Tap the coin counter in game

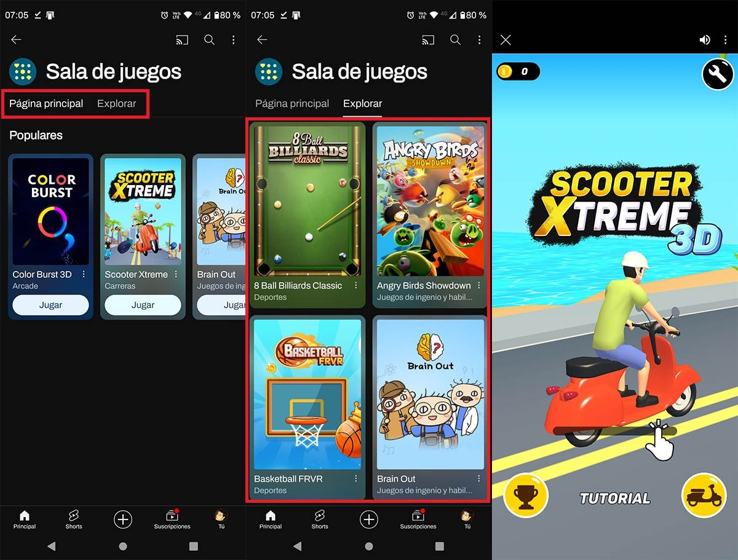coord(518,72)
